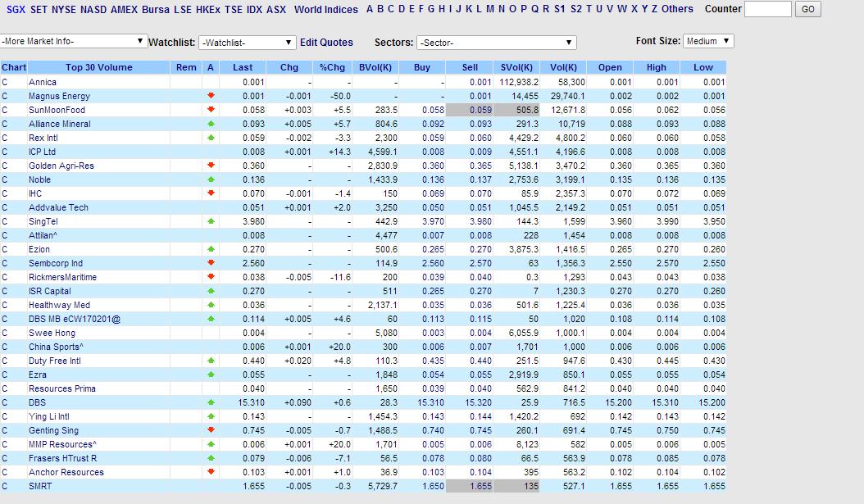Click green up arrow in Duty Free Intl row
The height and width of the screenshot is (504, 864).
click(211, 361)
